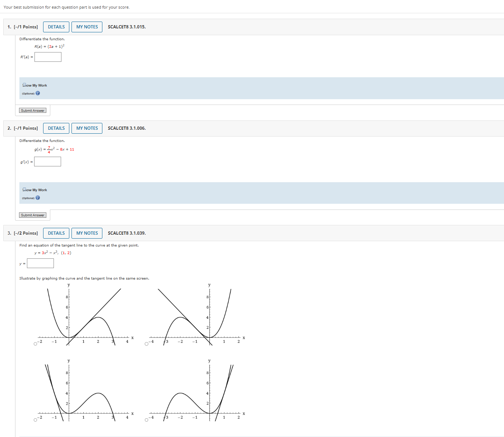Select the bottom-left graph radio button
Viewport: 504px width, 437px height.
(x=36, y=420)
